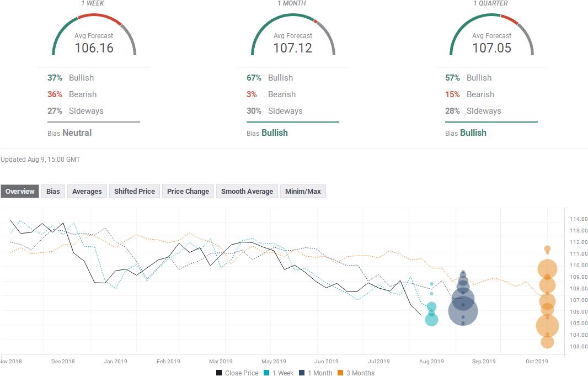Toggle the Close Price legend series

[x=237, y=373]
